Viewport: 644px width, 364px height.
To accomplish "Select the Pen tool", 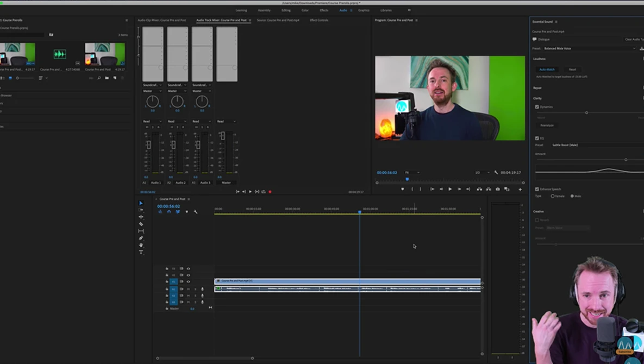I will [141, 238].
